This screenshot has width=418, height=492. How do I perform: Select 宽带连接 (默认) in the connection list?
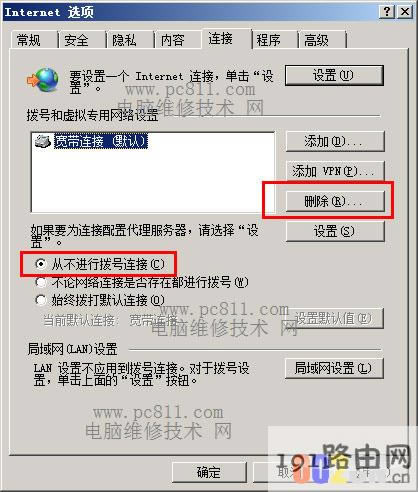100,141
